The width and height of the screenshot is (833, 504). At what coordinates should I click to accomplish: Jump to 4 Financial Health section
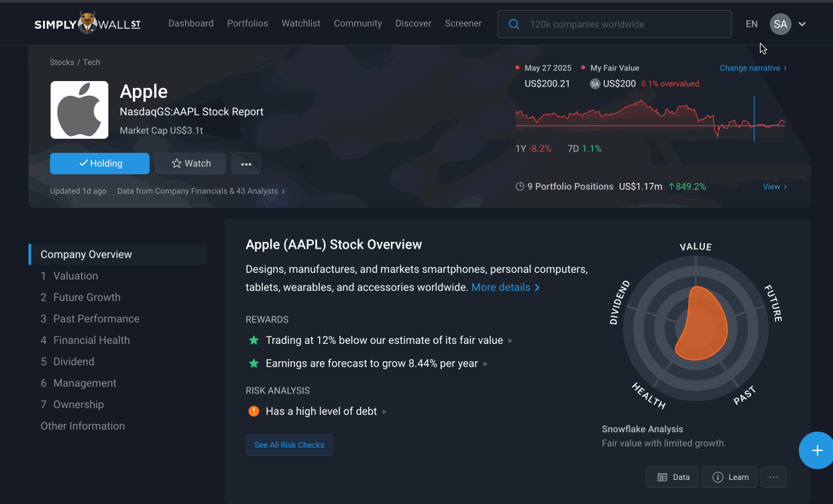(x=85, y=340)
